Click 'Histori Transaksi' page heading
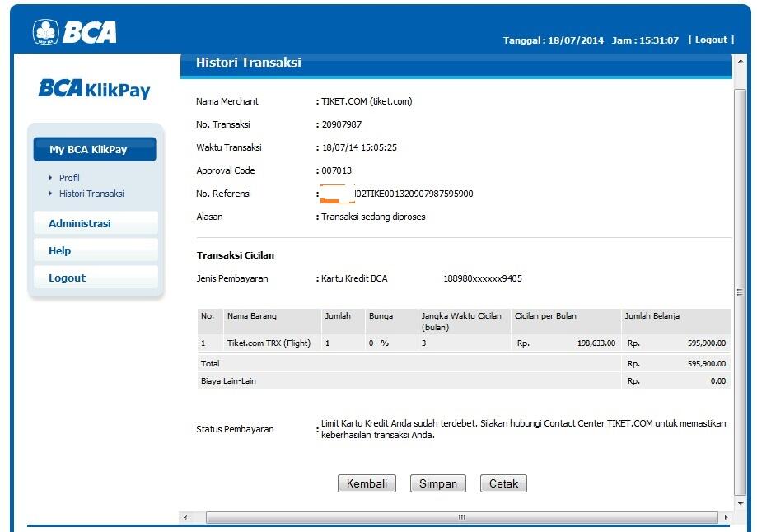 coord(248,63)
